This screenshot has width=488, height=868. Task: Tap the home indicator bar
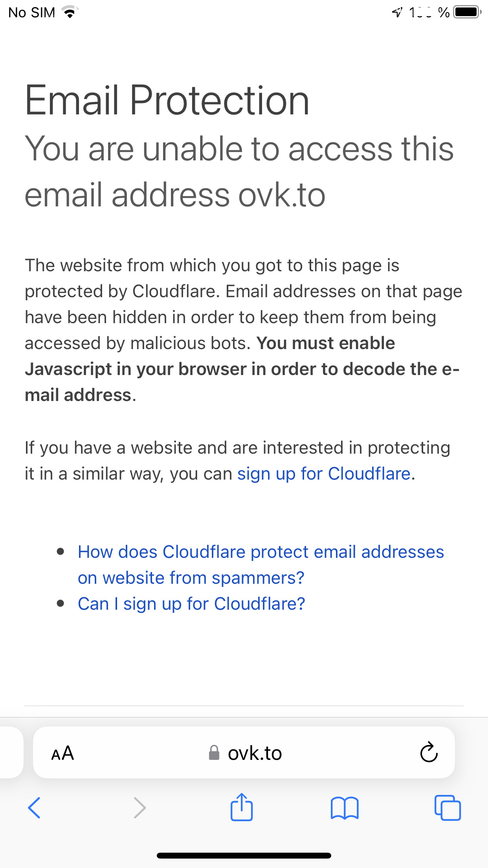(x=244, y=855)
